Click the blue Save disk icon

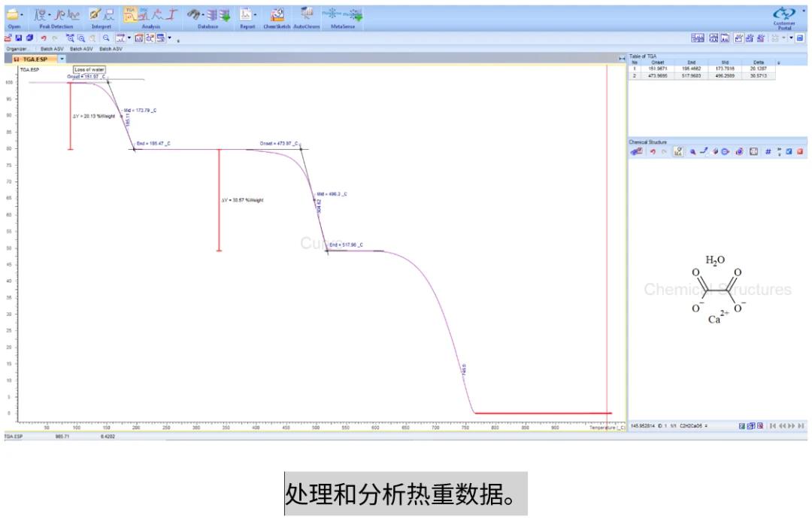click(x=19, y=38)
